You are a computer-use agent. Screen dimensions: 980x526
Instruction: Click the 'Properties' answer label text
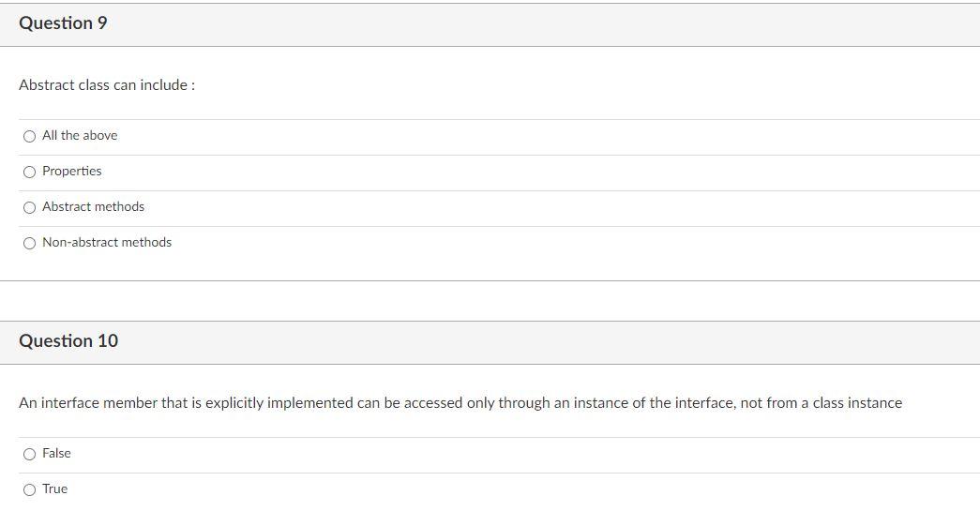coord(72,172)
